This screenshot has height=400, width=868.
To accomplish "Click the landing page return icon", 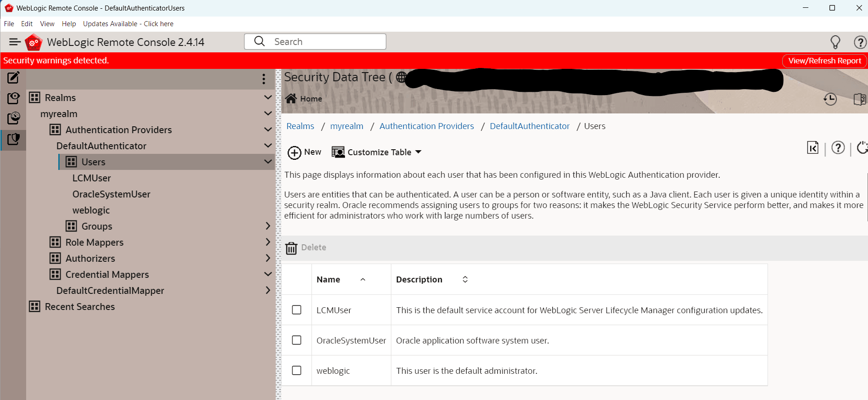I will [x=812, y=147].
